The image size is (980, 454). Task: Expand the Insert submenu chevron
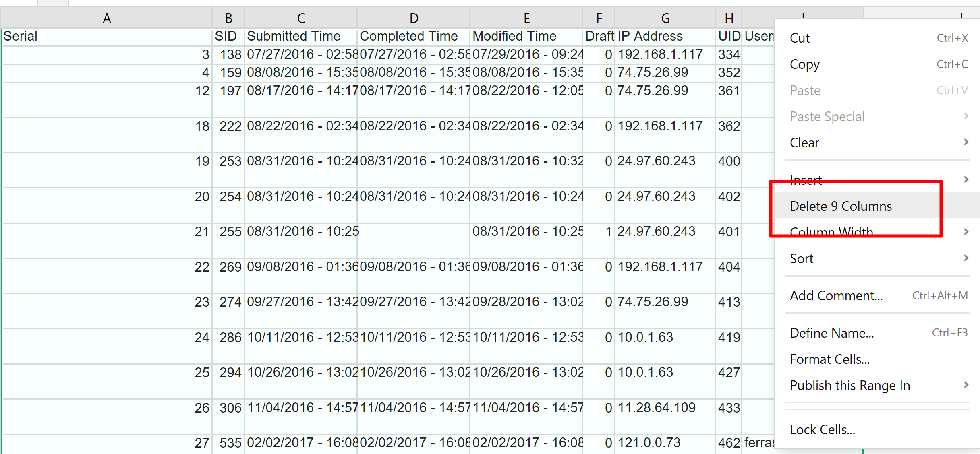pyautogui.click(x=966, y=180)
